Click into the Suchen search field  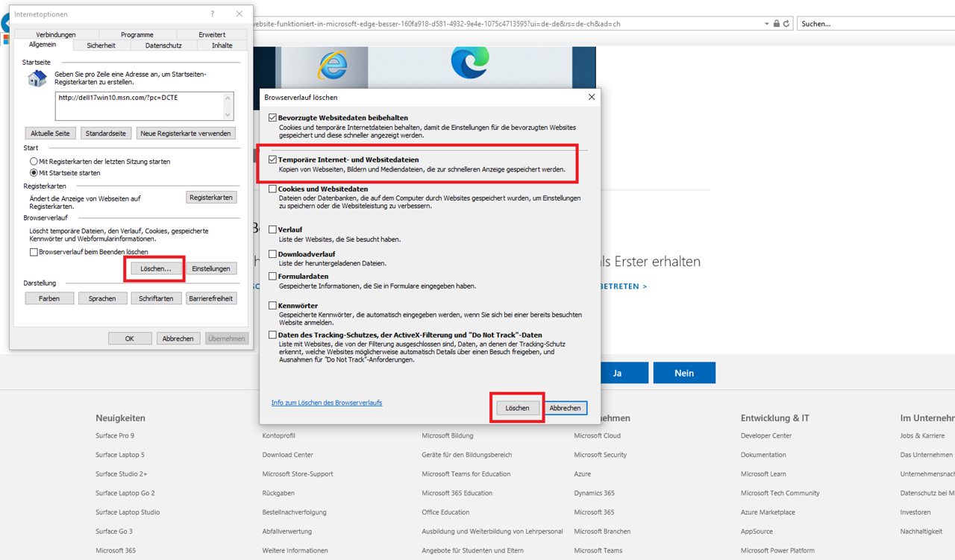[x=873, y=24]
